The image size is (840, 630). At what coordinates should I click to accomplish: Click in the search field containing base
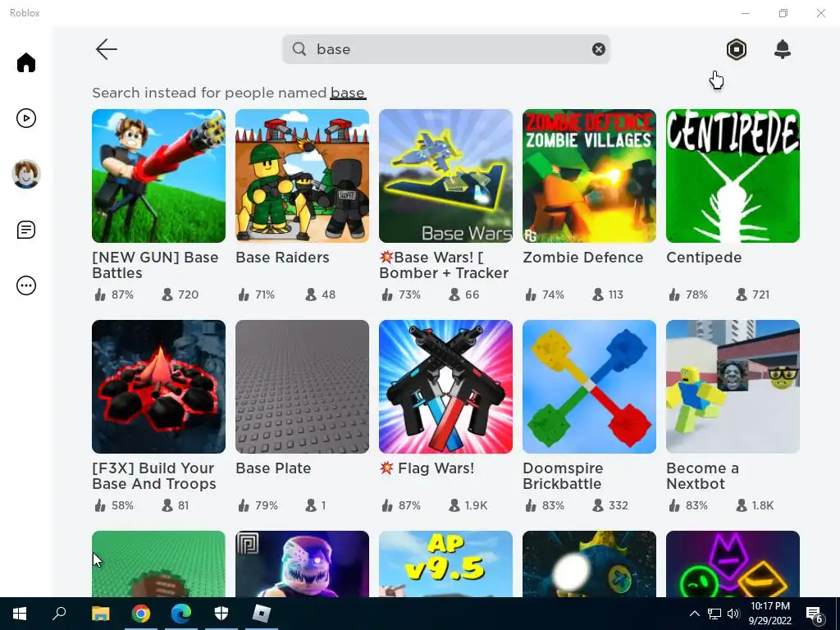click(x=445, y=49)
